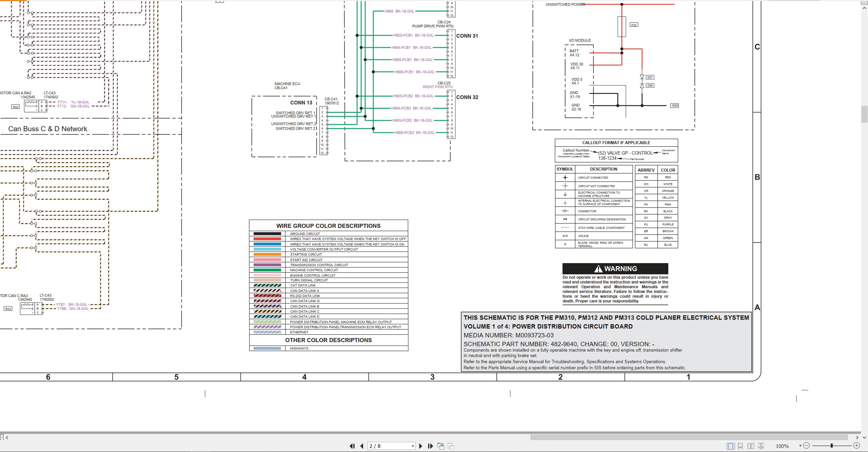The image size is (868, 452).
Task: Click the SCHEMATIC PART NUMBER line
Action: (559, 344)
